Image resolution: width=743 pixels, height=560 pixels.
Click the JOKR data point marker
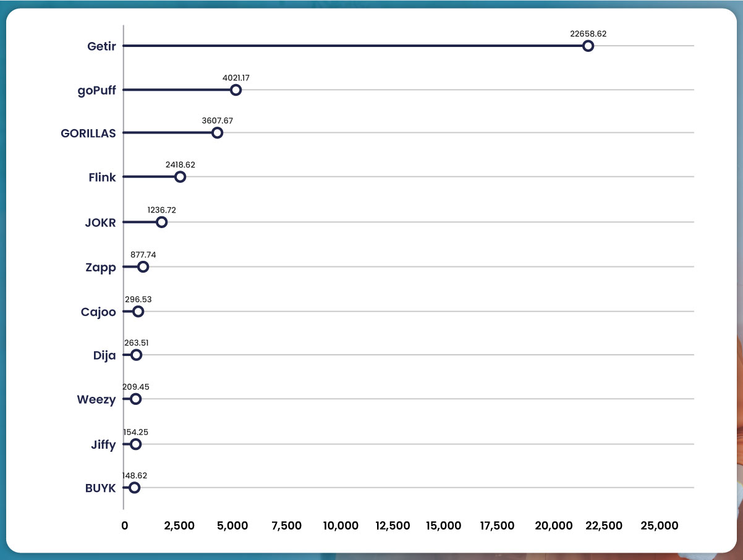point(161,222)
